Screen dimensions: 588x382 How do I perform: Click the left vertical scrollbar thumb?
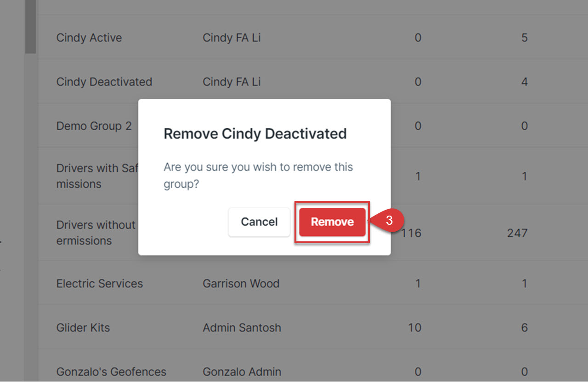pos(30,27)
